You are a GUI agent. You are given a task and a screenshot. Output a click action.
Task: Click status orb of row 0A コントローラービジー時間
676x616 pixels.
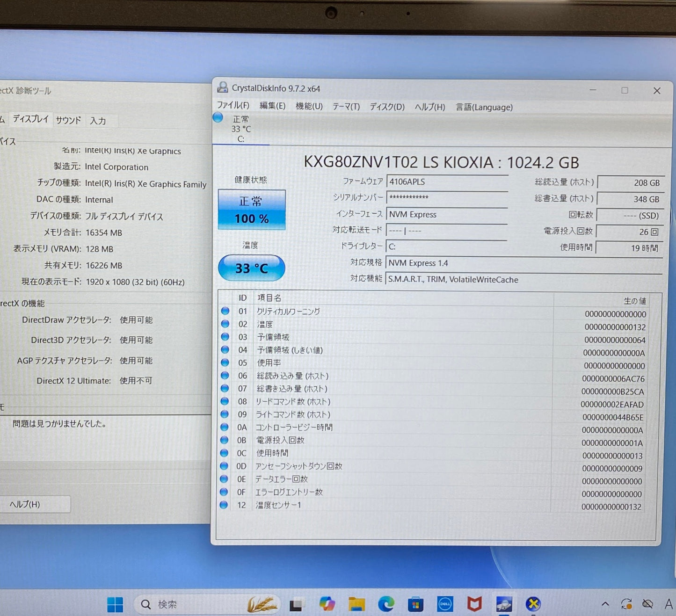pos(225,427)
